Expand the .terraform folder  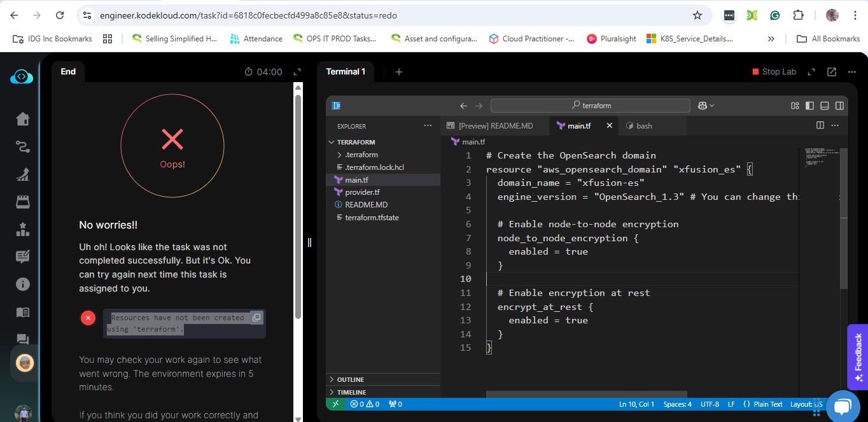[361, 155]
